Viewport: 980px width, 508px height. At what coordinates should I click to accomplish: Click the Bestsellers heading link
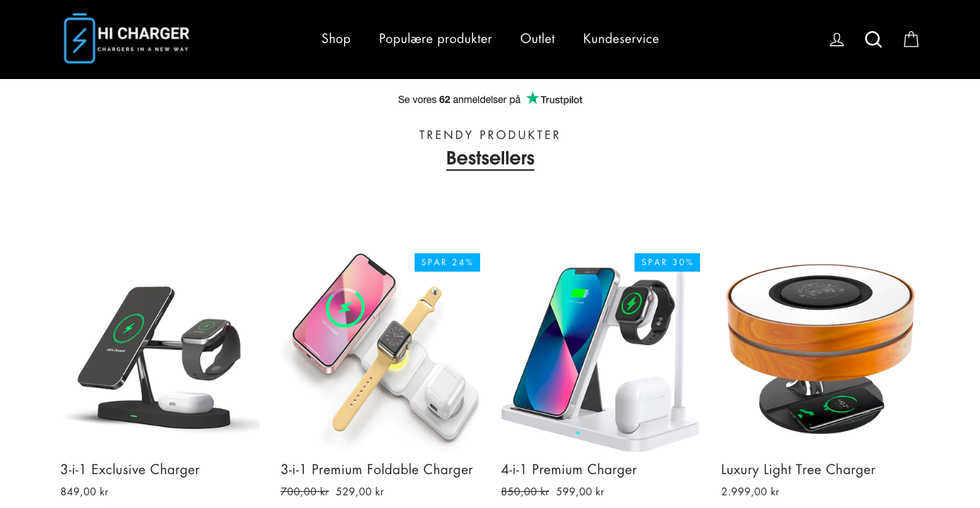pyautogui.click(x=490, y=158)
